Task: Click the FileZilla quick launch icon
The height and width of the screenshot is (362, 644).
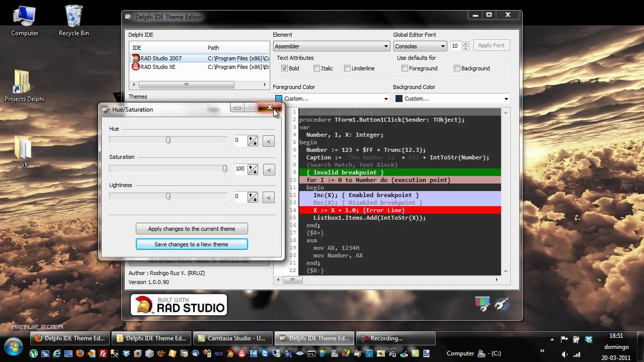Action: pos(103,353)
